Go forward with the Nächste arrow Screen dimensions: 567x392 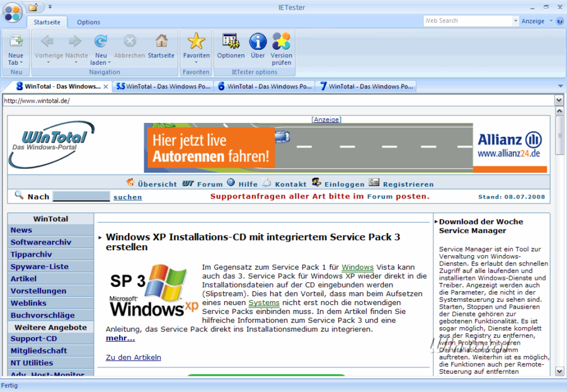pos(75,41)
